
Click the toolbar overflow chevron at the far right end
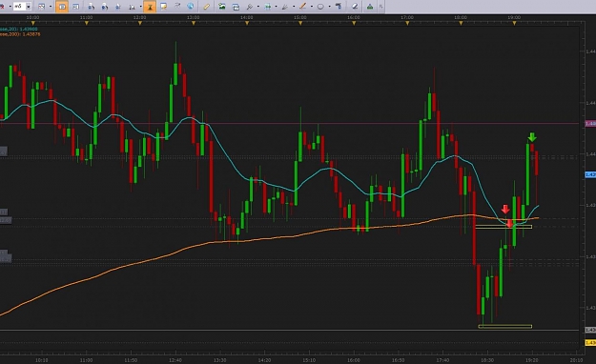[380, 7]
